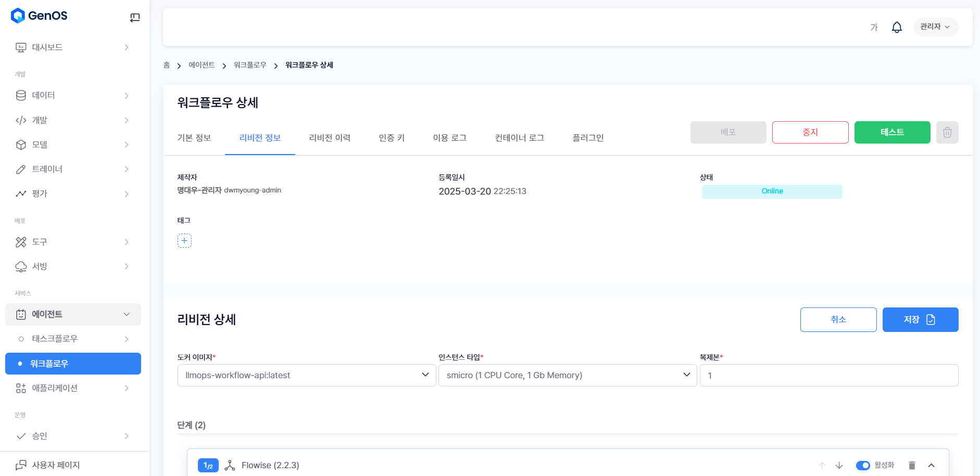
Task: Switch to the 리비전 이력 tab
Action: click(x=330, y=138)
